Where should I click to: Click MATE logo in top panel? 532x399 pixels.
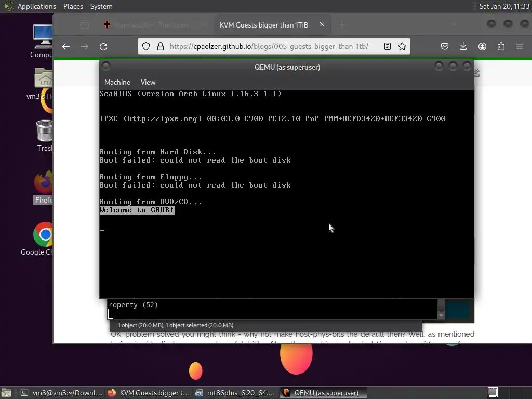8,6
